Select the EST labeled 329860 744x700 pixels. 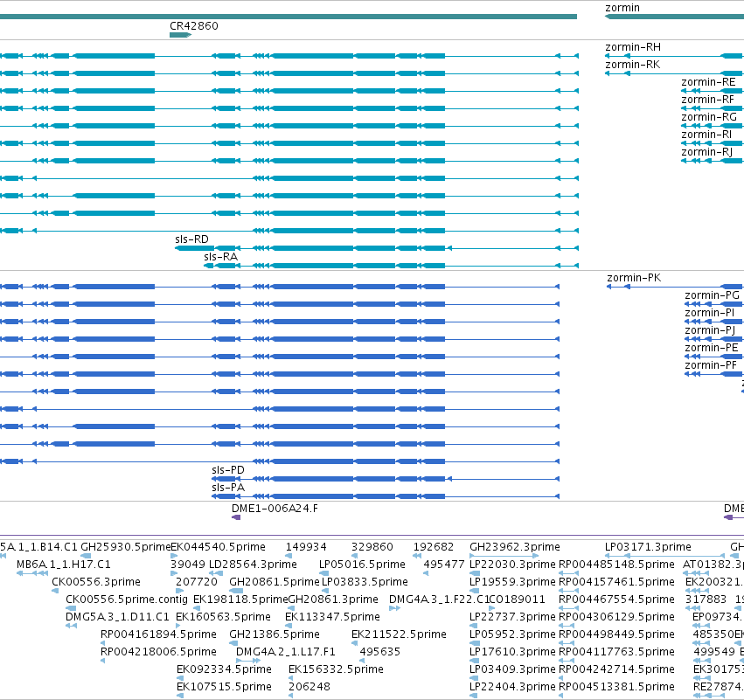point(372,547)
